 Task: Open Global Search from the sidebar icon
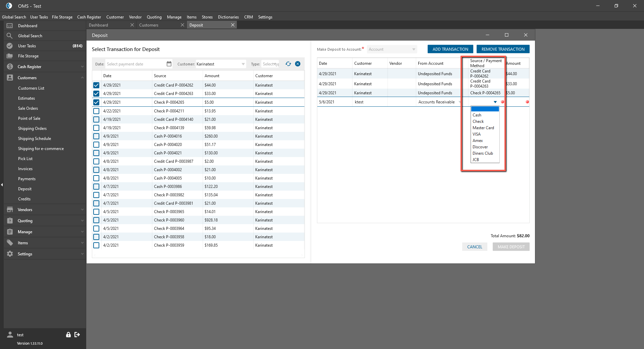click(10, 36)
